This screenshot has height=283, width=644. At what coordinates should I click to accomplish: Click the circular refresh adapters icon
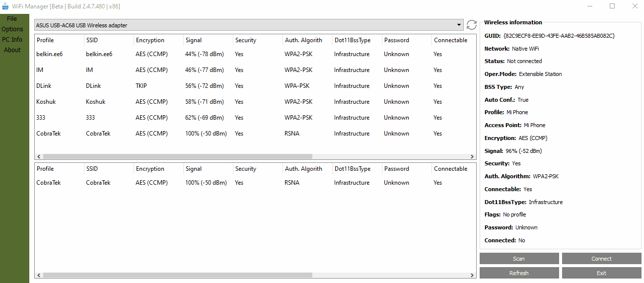point(471,25)
